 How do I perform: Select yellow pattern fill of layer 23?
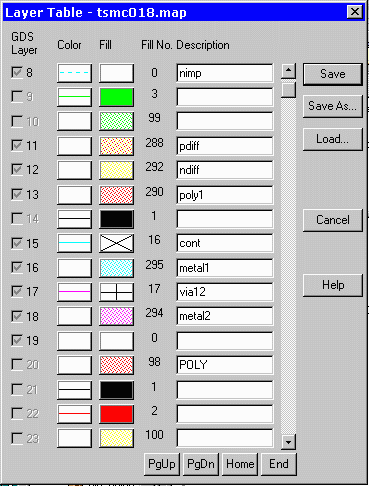pos(116,438)
